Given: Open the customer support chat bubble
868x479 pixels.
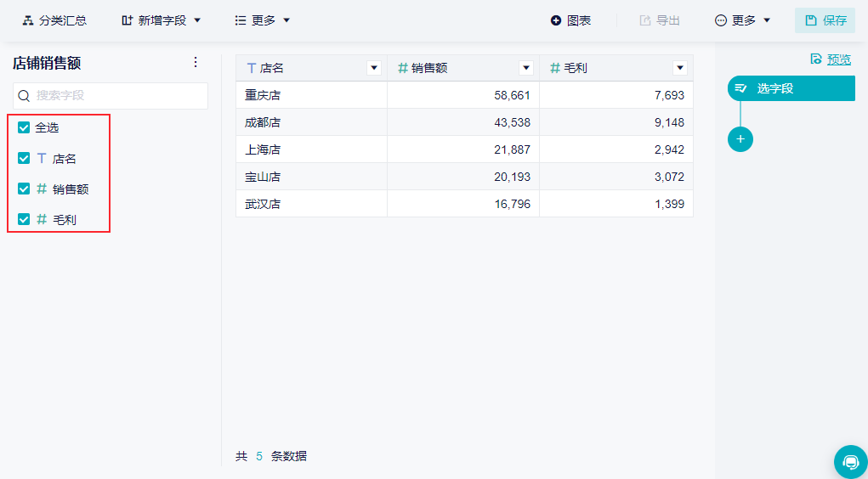Looking at the screenshot, I should pos(850,461).
